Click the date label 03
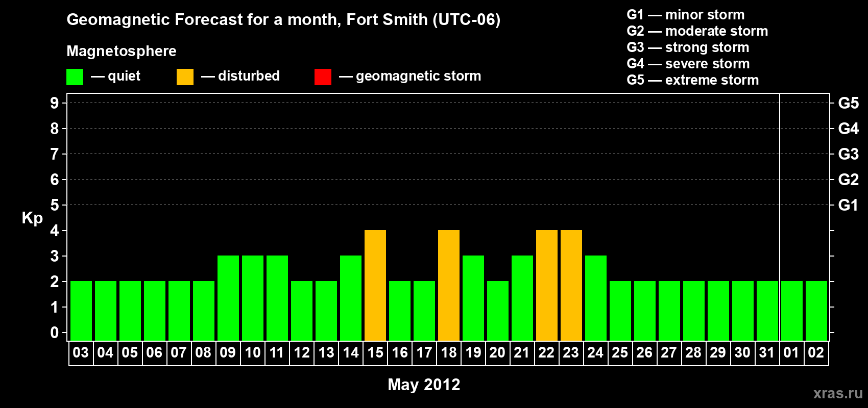Viewport: 868px width, 408px height. (x=81, y=352)
